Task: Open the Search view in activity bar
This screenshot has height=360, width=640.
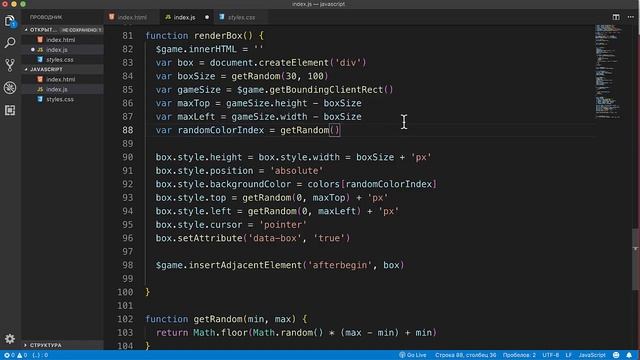Action: 10,42
